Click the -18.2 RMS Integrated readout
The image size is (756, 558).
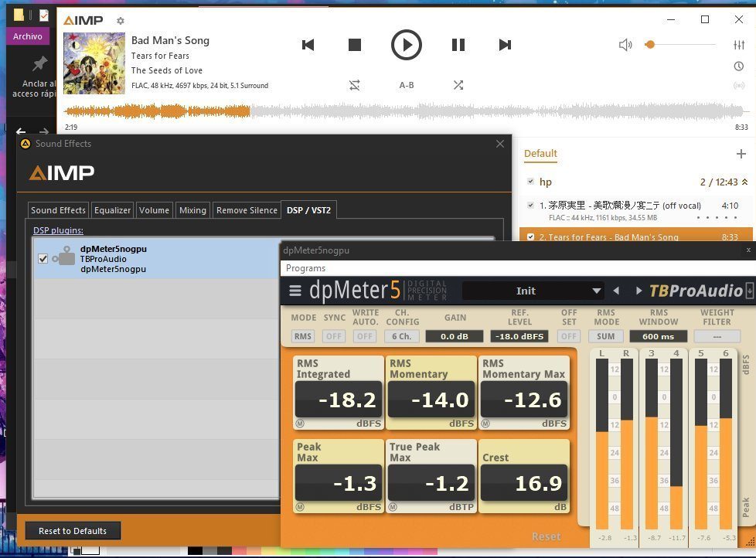(339, 400)
